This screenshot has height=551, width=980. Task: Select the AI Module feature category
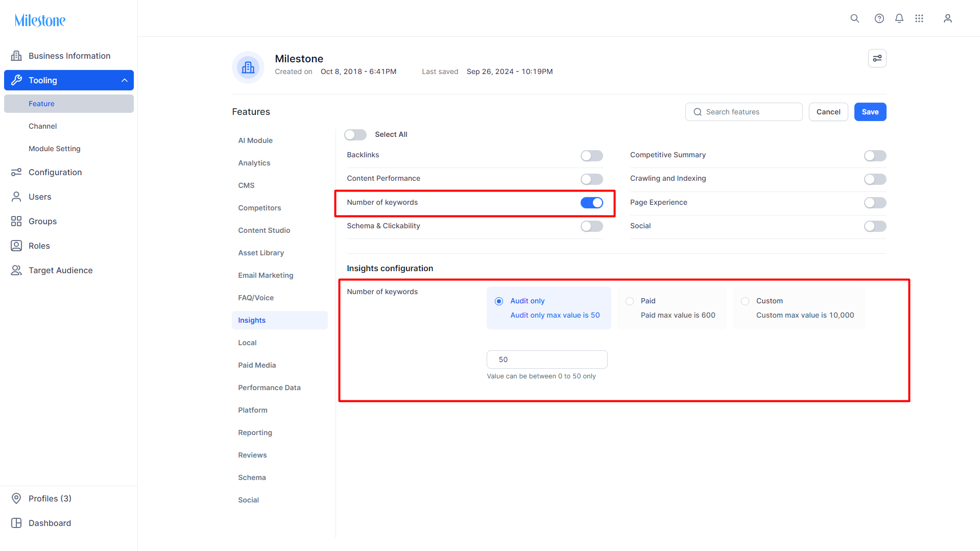click(x=280, y=140)
